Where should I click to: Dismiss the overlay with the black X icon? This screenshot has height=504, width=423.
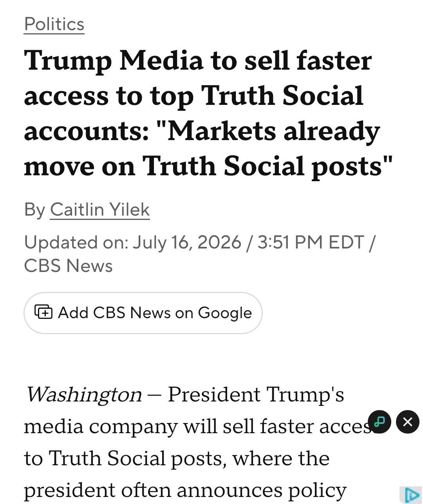coord(408,422)
